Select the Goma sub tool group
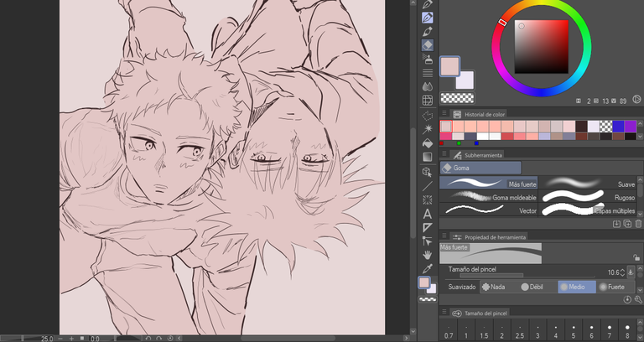The height and width of the screenshot is (342, 644). click(x=480, y=168)
